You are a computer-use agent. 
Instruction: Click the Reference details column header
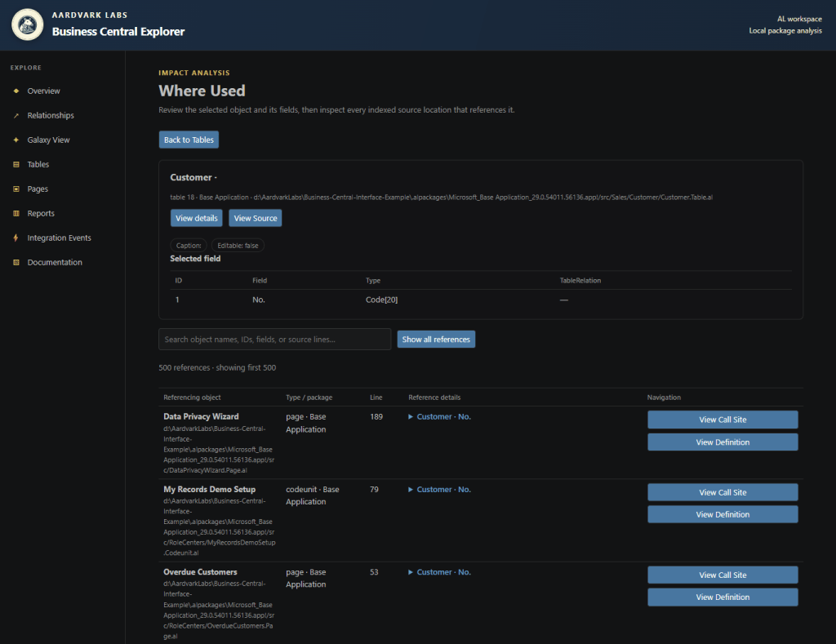click(434, 398)
